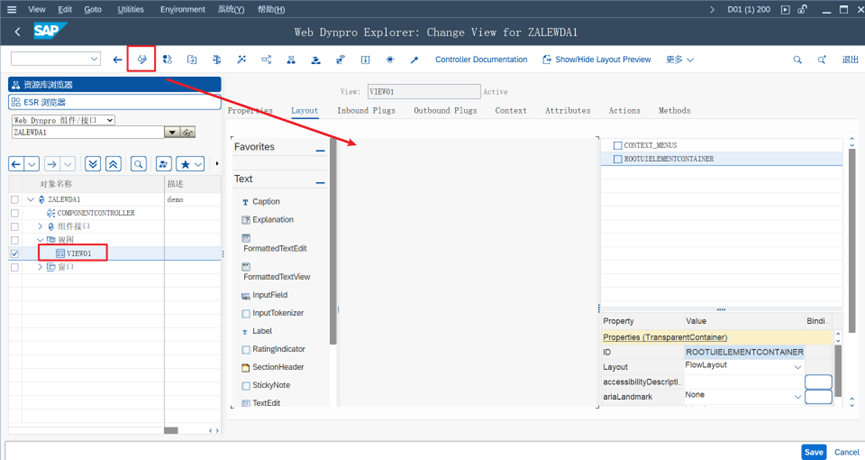This screenshot has height=460, width=865.
Task: Tick the checkbox in the COMPONENTCONTROLLER row
Action: tap(15, 213)
